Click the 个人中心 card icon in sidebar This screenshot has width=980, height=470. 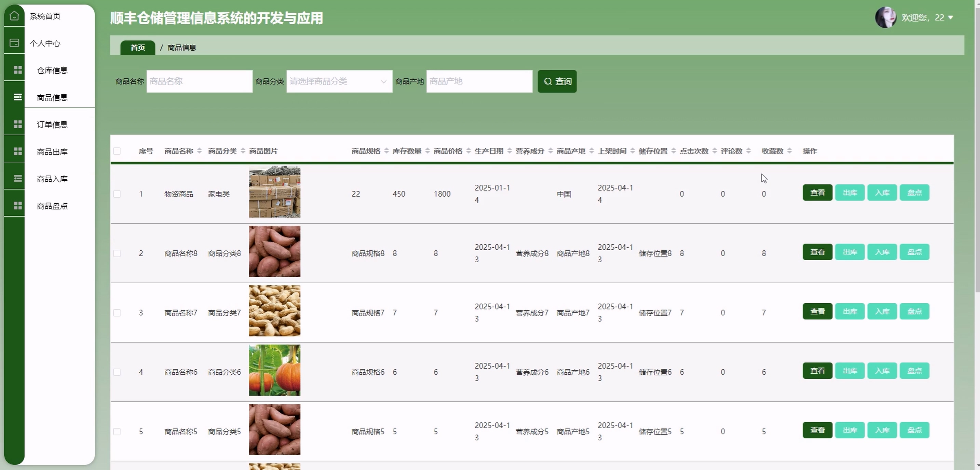click(x=14, y=43)
